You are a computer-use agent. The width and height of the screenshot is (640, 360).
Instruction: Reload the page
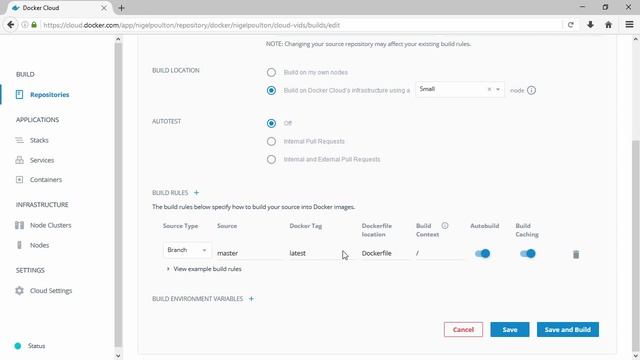pos(570,25)
